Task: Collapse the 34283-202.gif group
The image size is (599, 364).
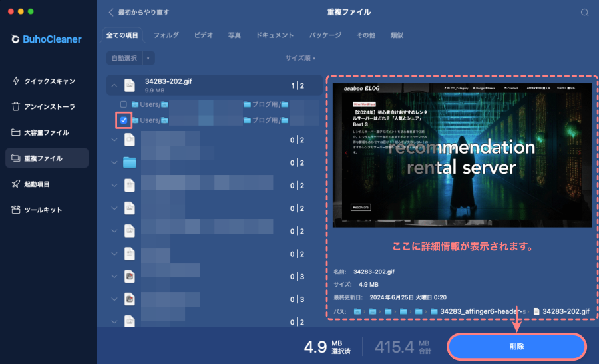Action: (x=114, y=85)
